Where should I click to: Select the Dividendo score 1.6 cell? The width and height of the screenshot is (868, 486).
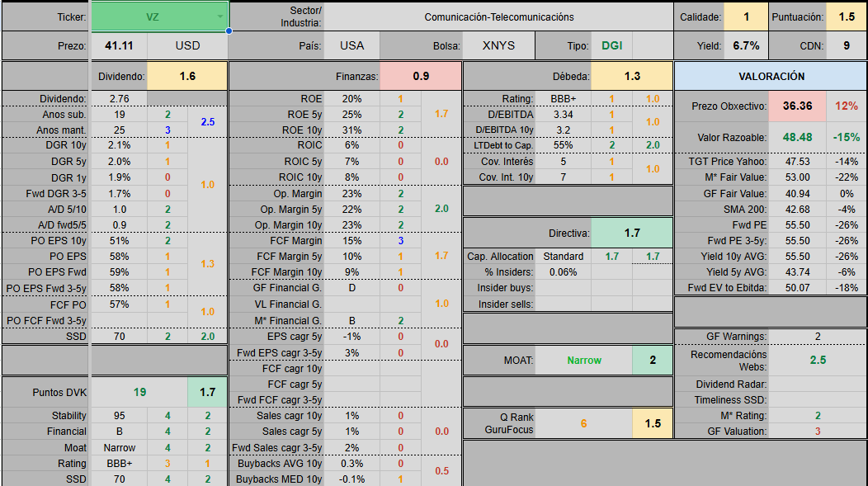point(187,76)
